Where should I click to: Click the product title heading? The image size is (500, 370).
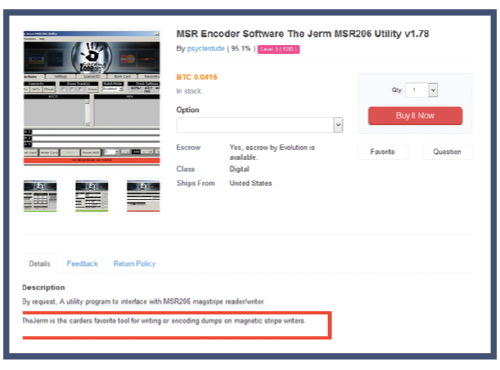coord(303,34)
